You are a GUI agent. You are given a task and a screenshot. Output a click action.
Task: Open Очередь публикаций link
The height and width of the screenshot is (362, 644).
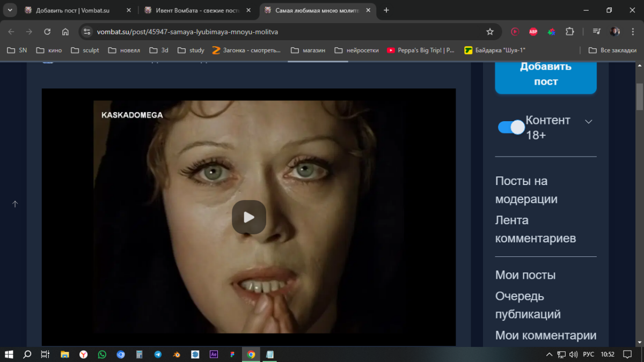point(528,305)
